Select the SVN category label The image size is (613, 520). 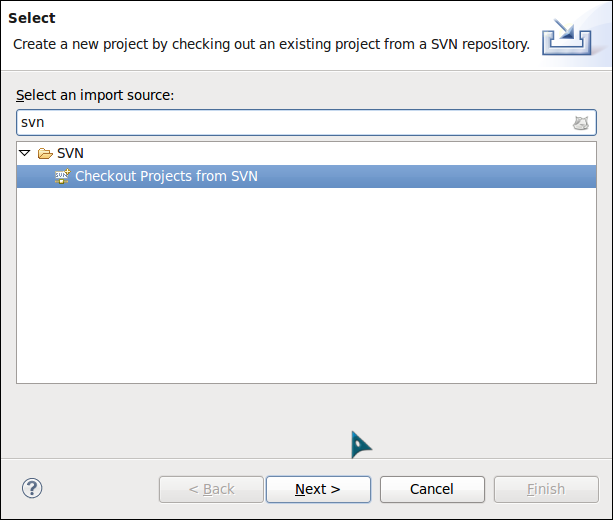tap(70, 153)
